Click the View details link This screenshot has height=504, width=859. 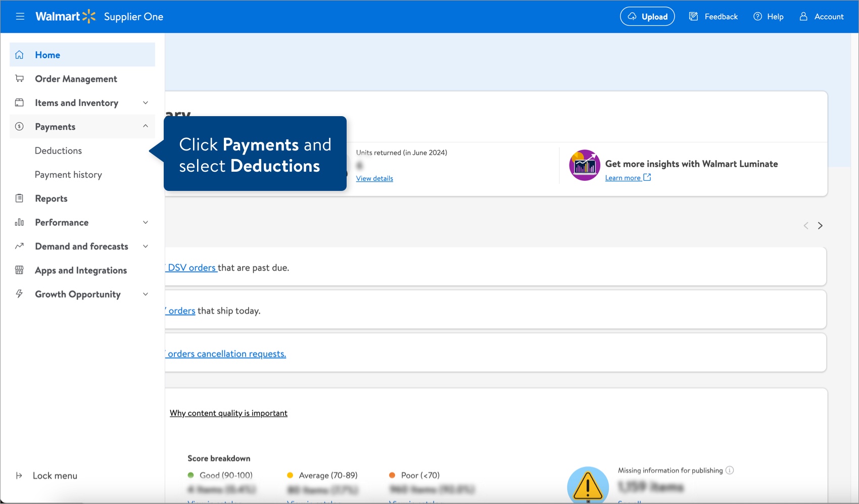(x=374, y=178)
